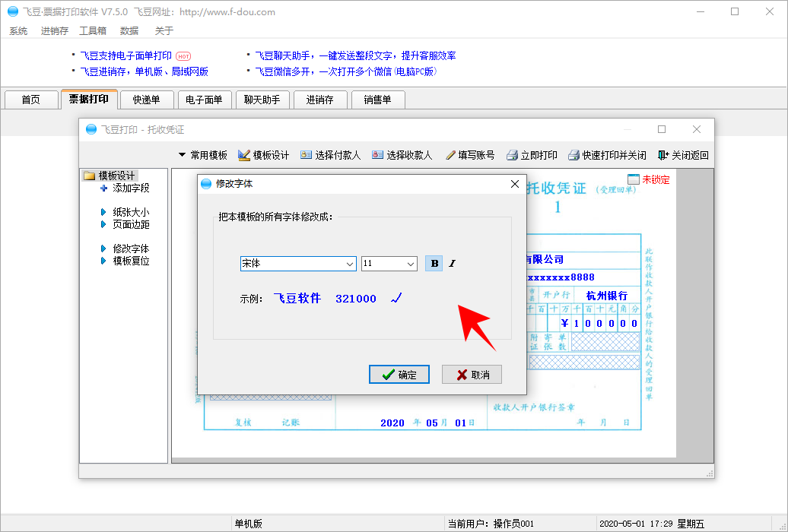Screen dimensions: 788x532
Task: Toggle the bold B font button
Action: pyautogui.click(x=434, y=264)
